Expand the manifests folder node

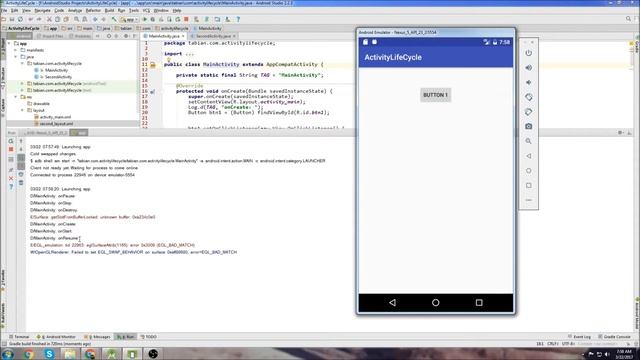pos(16,50)
